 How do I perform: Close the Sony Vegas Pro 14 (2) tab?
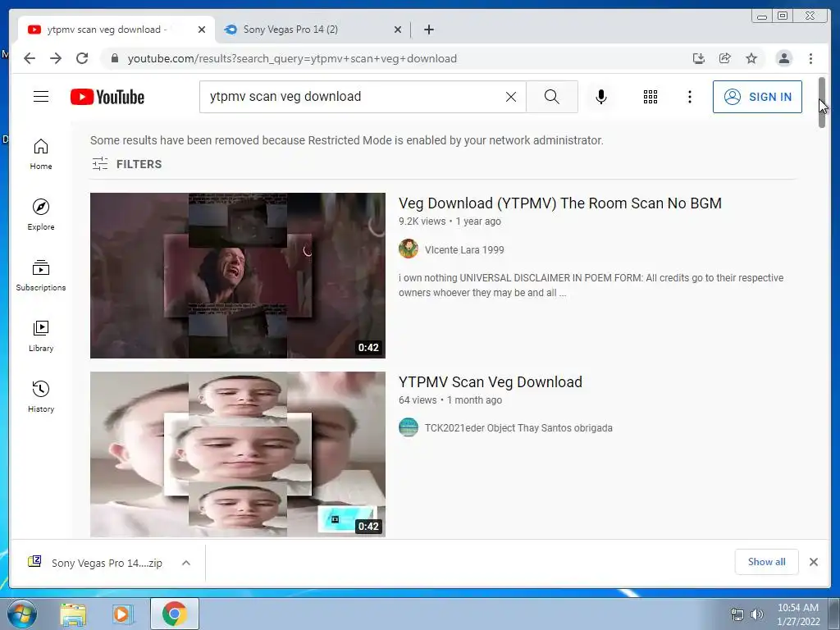[398, 30]
